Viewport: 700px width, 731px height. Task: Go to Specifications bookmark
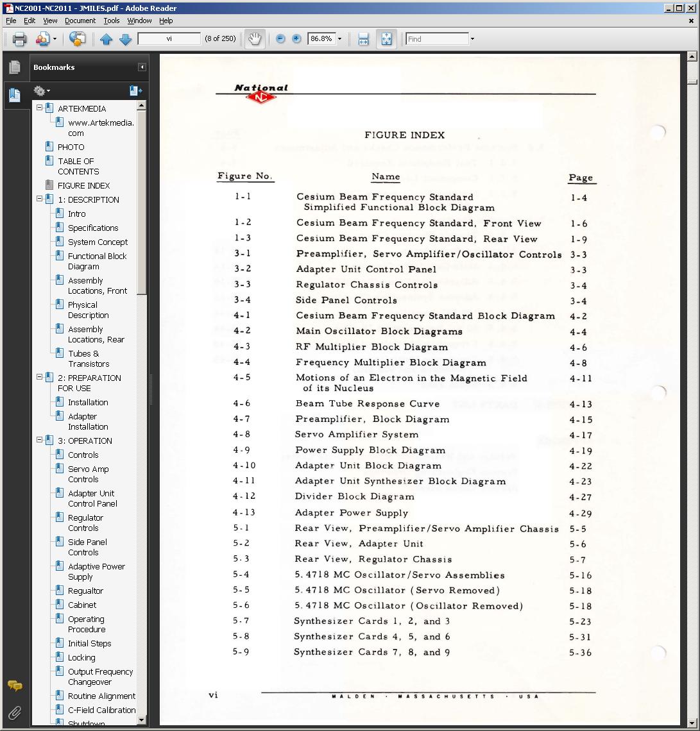point(93,228)
